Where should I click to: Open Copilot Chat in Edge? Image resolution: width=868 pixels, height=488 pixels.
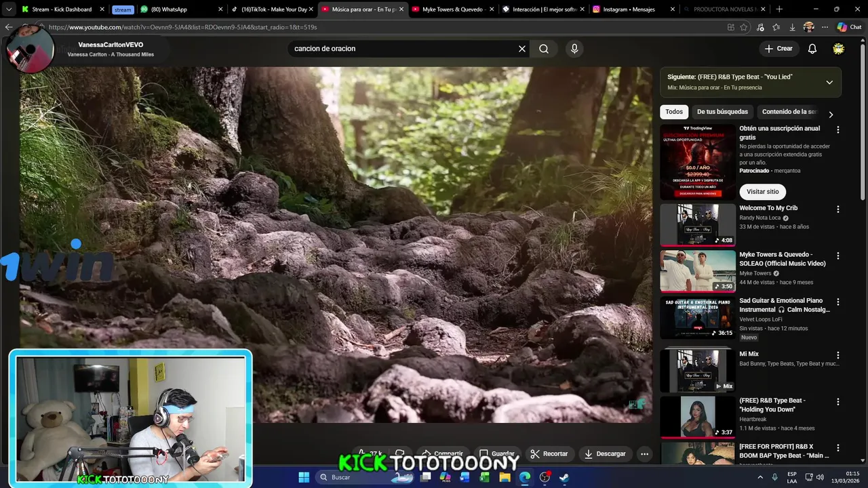click(x=849, y=27)
